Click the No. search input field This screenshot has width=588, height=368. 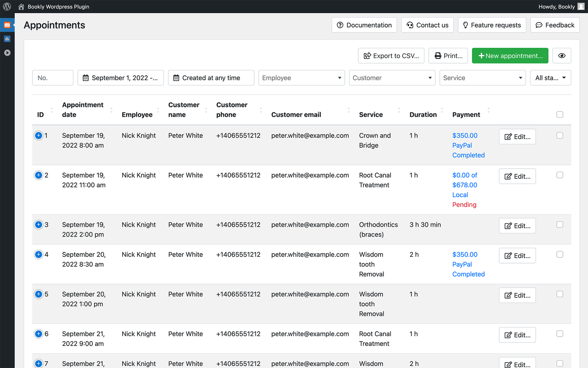(53, 78)
